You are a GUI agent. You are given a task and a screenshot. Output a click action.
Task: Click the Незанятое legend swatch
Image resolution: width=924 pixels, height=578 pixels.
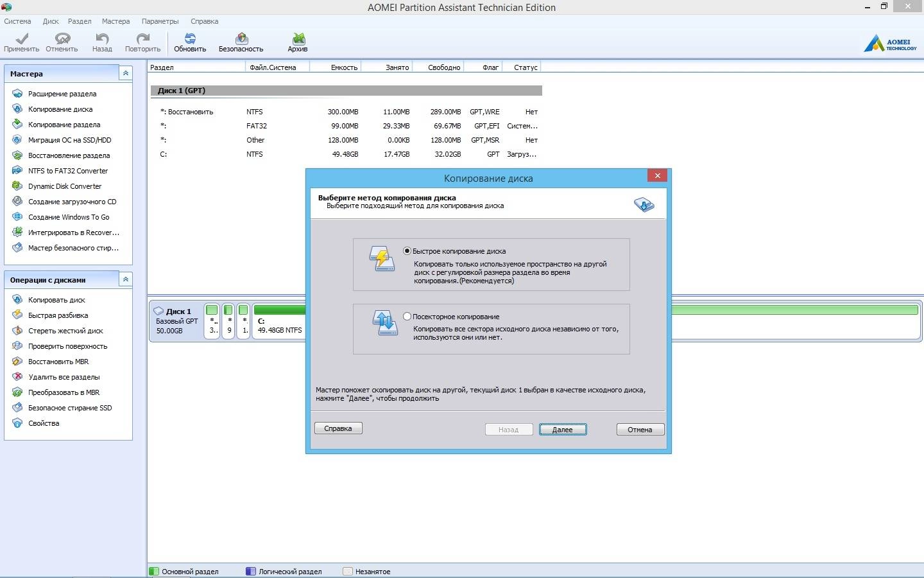tap(348, 571)
